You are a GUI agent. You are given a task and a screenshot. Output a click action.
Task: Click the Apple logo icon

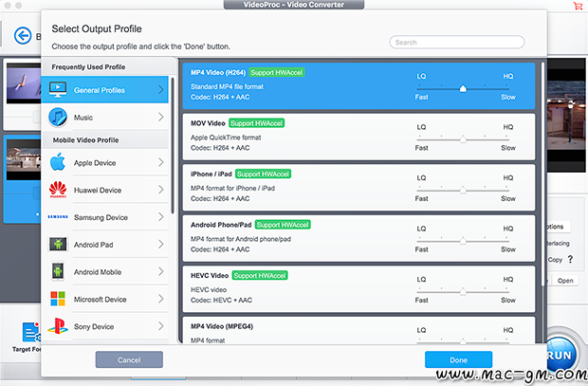click(x=58, y=162)
